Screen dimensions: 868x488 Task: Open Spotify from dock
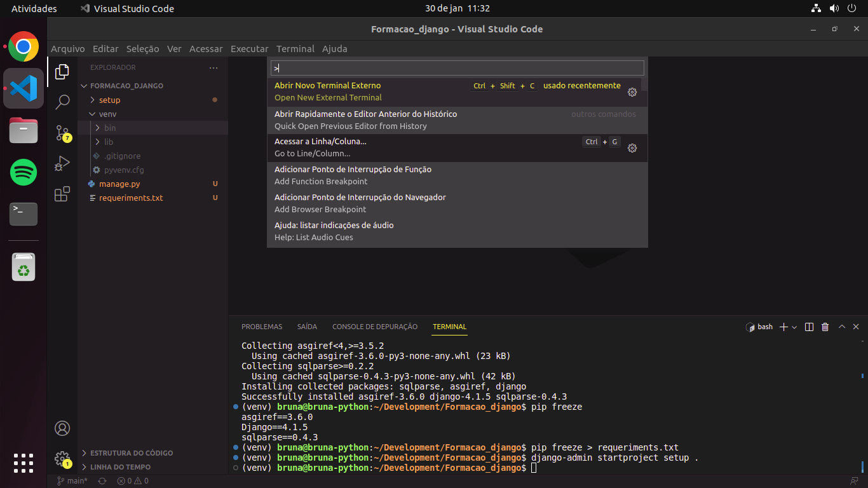(x=24, y=172)
